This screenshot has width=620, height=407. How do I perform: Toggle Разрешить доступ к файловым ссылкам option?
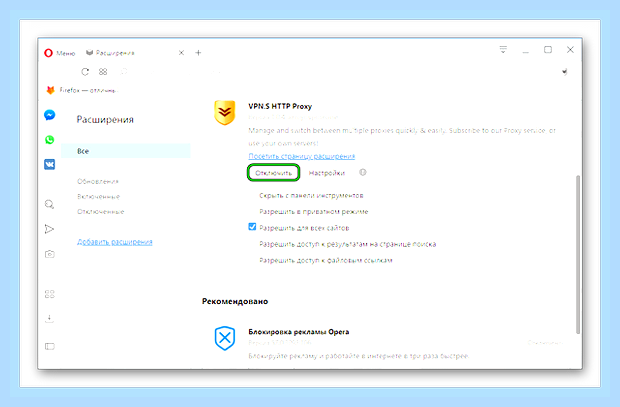(x=326, y=260)
